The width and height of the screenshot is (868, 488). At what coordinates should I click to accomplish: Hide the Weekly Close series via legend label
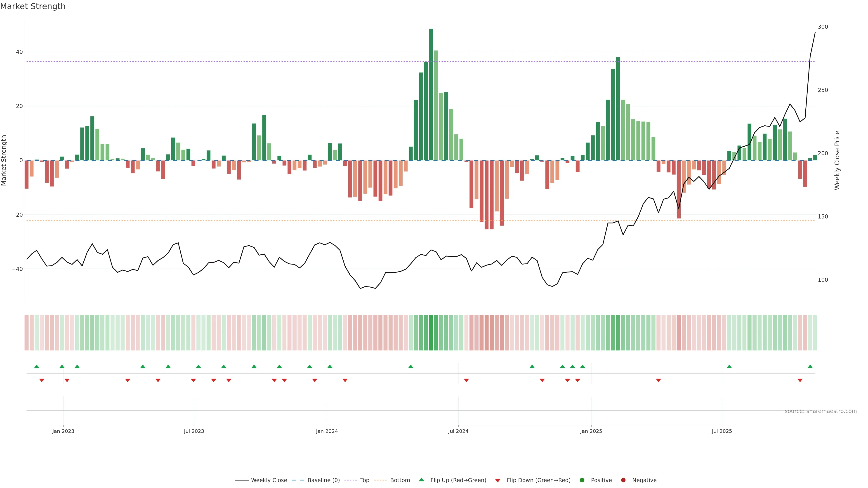pos(269,480)
